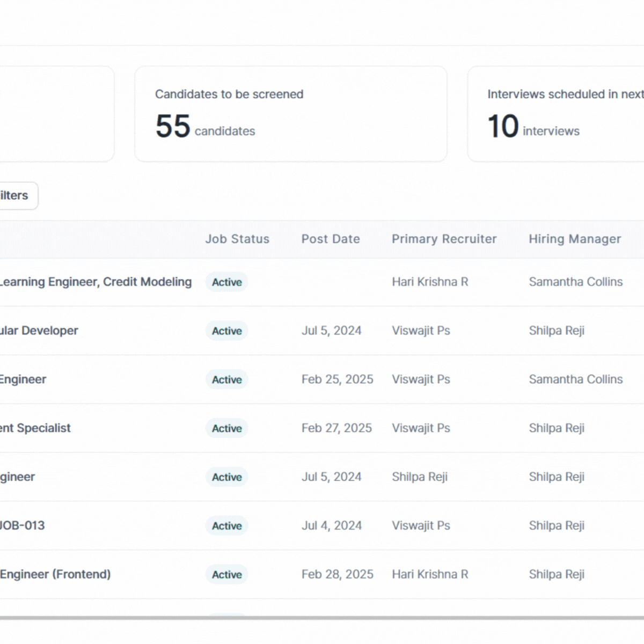The width and height of the screenshot is (644, 644).
Task: Sort table by Post Date header
Action: (x=331, y=239)
